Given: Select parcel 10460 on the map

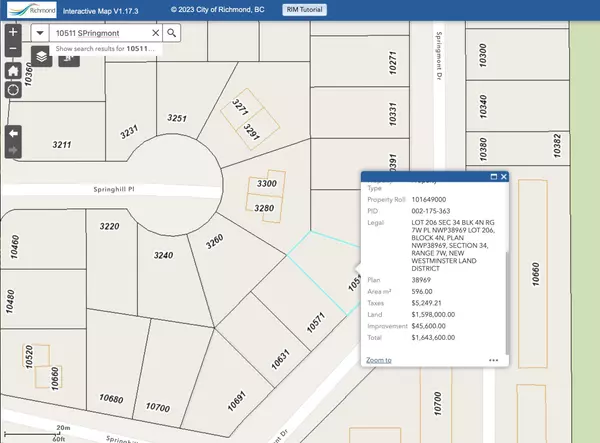Looking at the screenshot, I should [x=15, y=247].
